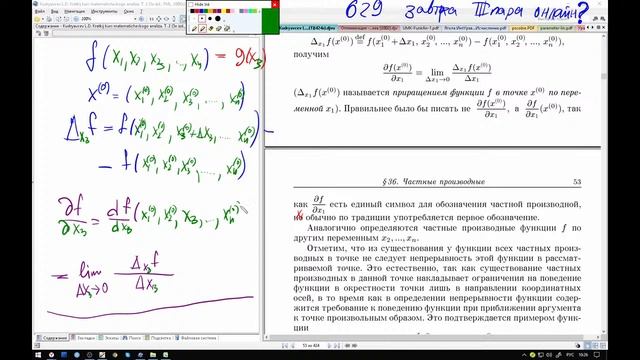
Task: Go to previous page button
Action: 293,346
